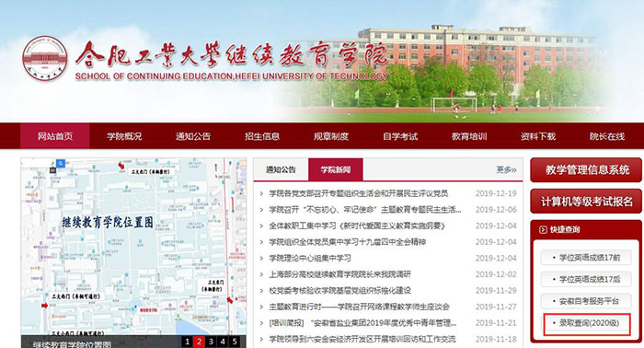644x348 pixels.
Task: Open news 学院组织全体党员集中学习十九届四中全会精神
Action: coord(347,242)
